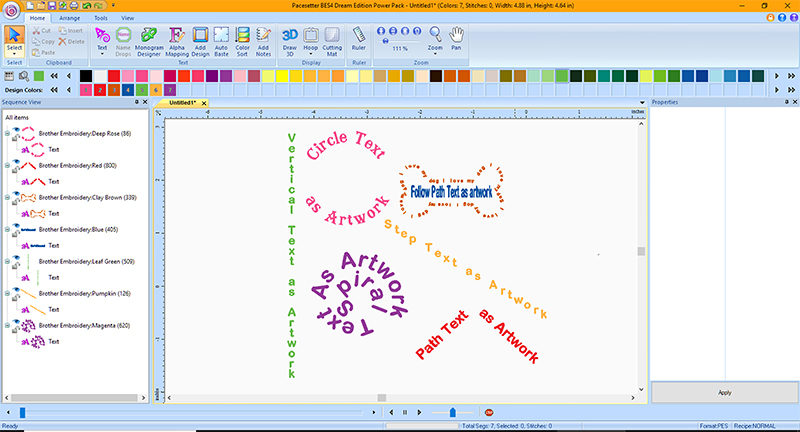Pick design color swatch number 4
The width and height of the screenshot is (800, 432).
tap(127, 90)
